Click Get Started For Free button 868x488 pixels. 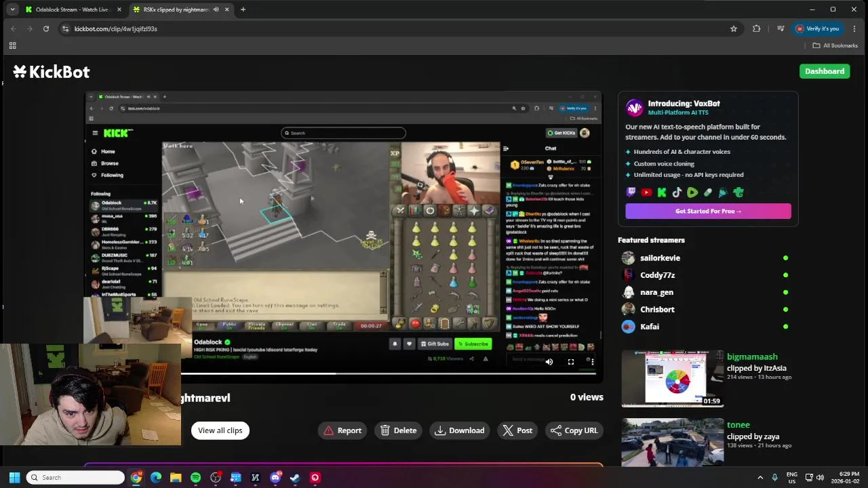tap(708, 211)
